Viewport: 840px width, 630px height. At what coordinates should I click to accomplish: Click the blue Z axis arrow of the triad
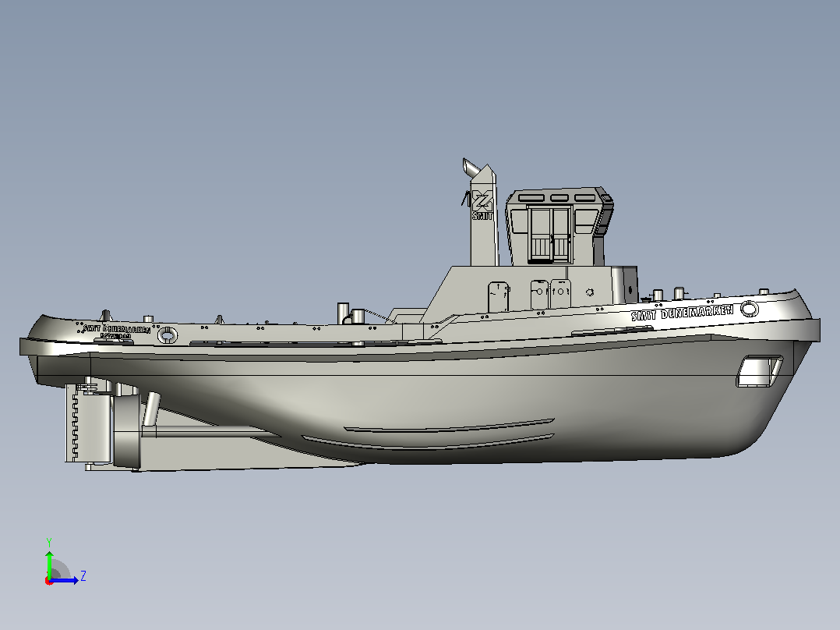click(x=65, y=580)
